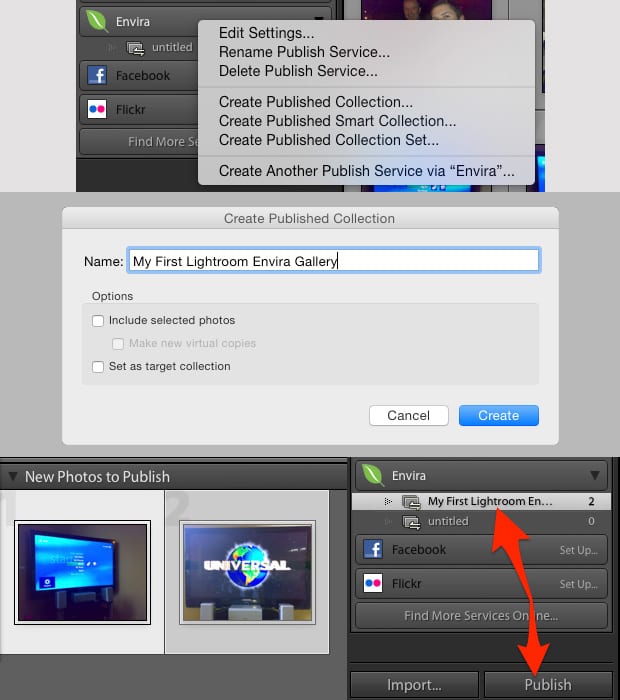Click the Envira label in top panel
620x700 pixels.
[133, 21]
